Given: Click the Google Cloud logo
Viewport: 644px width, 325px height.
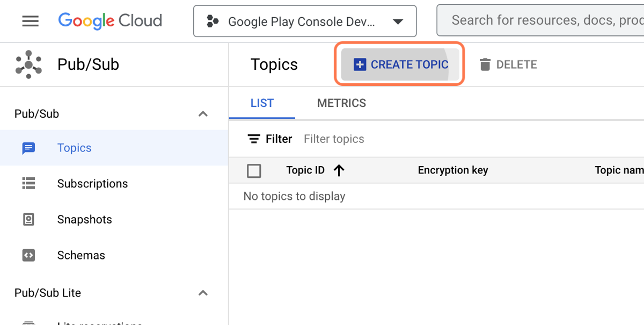Looking at the screenshot, I should 110,21.
